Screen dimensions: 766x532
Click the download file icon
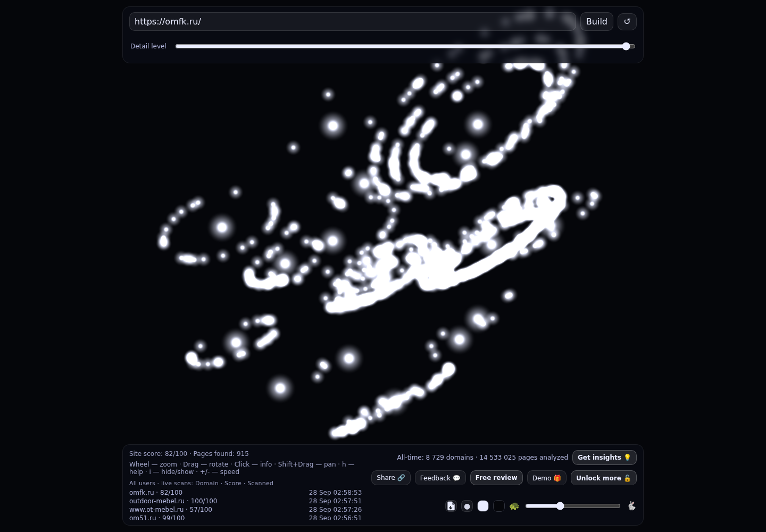pyautogui.click(x=451, y=506)
